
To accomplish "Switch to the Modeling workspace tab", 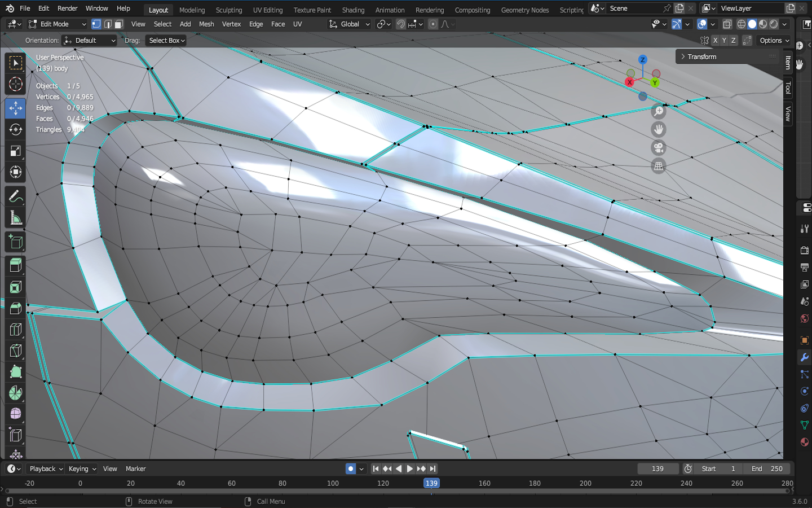I will click(192, 10).
